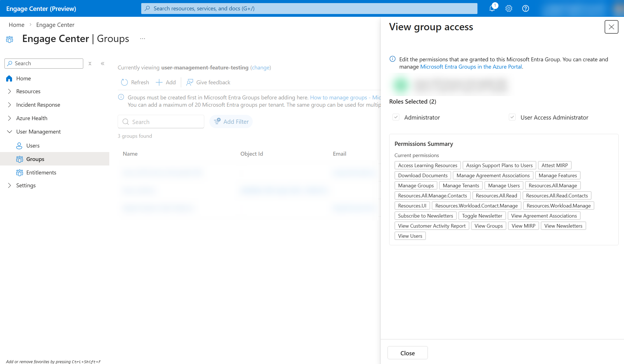Viewport: 624px width, 364px height.
Task: Click the Access Learning Resources permission tag
Action: [428, 165]
